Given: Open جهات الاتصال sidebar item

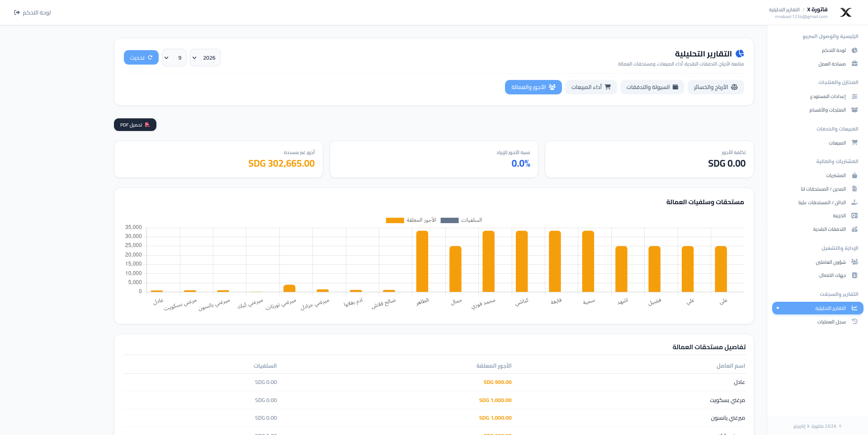Looking at the screenshot, I should 817,275.
